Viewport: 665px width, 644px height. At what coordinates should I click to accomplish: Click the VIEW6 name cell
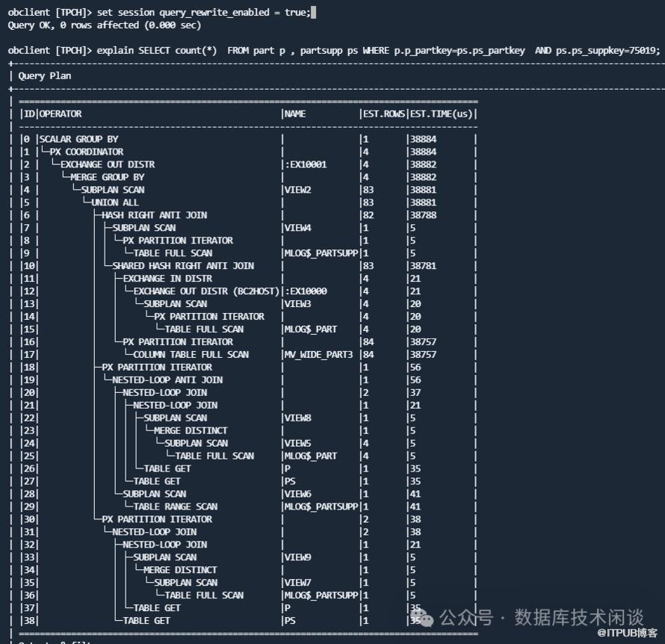pyautogui.click(x=297, y=494)
